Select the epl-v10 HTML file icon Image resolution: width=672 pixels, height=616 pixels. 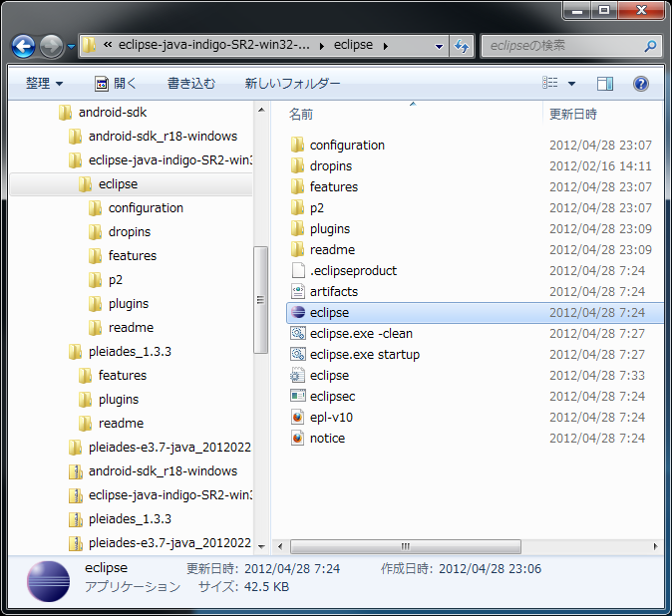298,418
